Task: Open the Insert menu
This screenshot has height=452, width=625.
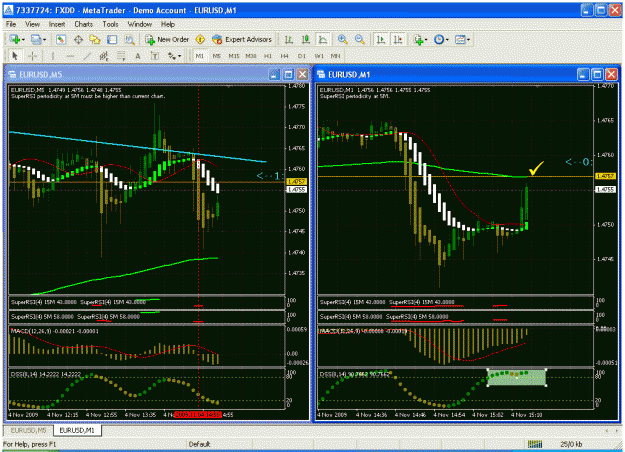Action: tap(57, 24)
